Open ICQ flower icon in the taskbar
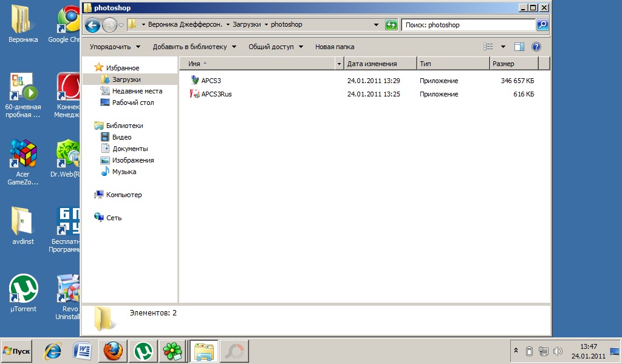Viewport: 622px width, 364px height. 173,351
